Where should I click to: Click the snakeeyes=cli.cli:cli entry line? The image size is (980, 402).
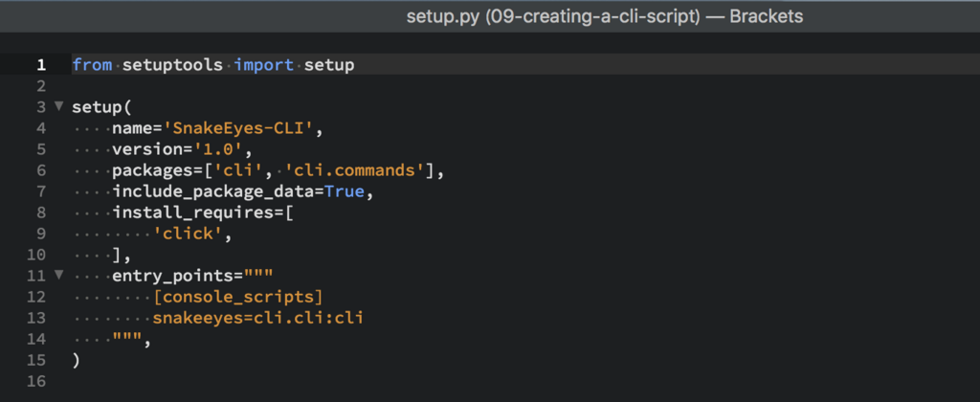pyautogui.click(x=258, y=318)
